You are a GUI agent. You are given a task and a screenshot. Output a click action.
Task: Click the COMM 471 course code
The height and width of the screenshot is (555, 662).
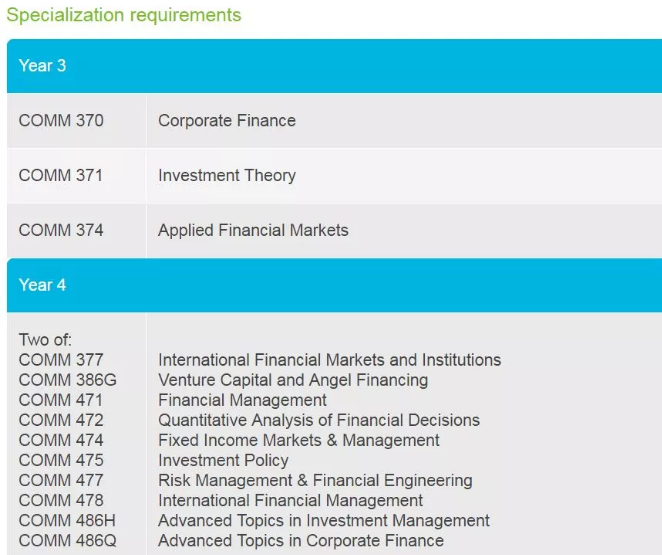pyautogui.click(x=61, y=400)
